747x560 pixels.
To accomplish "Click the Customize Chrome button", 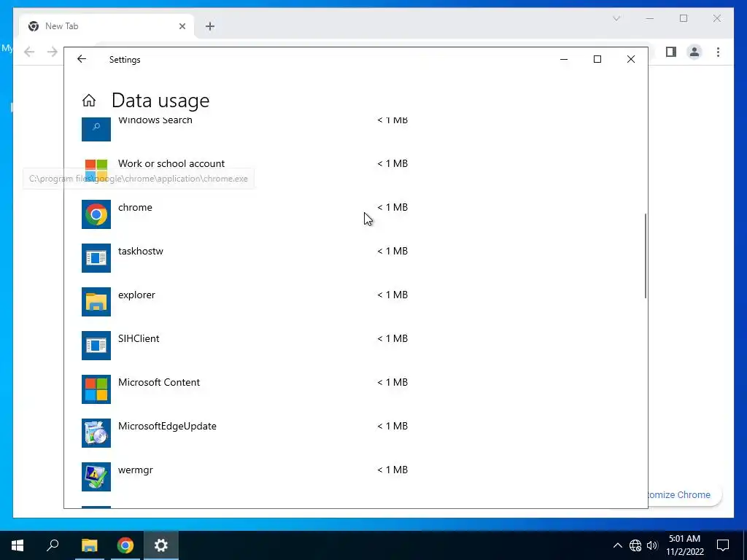I will tap(684, 495).
